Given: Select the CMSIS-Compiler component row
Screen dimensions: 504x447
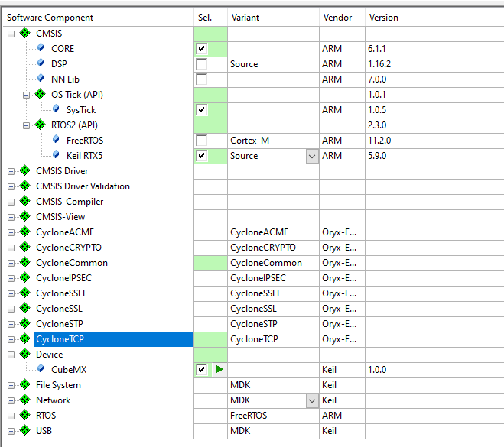Looking at the screenshot, I should (70, 202).
